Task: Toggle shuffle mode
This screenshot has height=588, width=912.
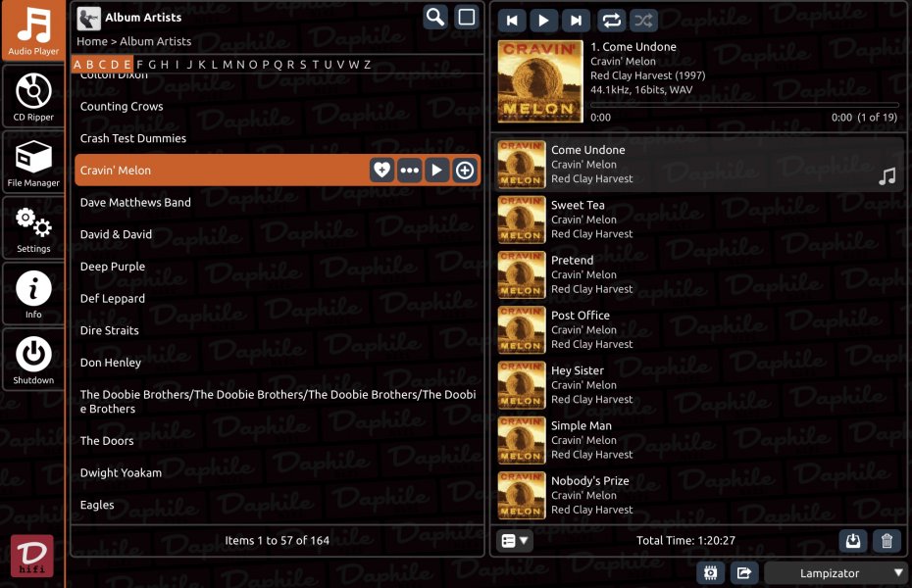Action: pos(643,21)
